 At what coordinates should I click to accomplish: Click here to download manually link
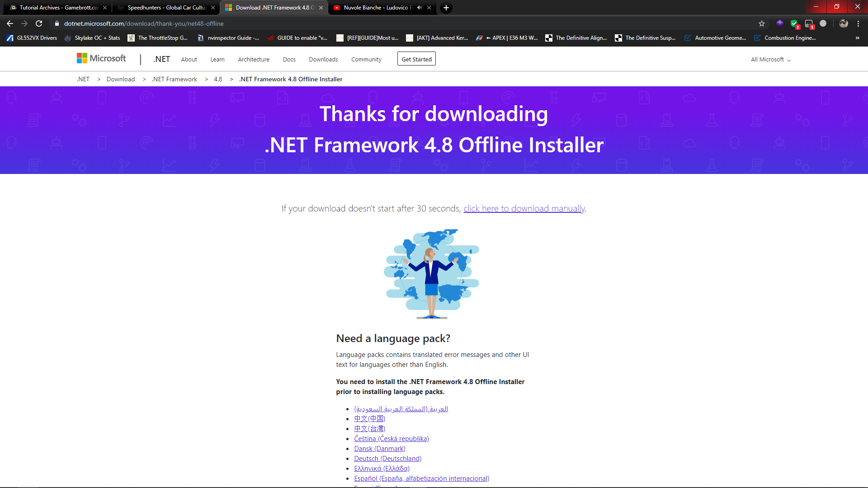point(524,208)
